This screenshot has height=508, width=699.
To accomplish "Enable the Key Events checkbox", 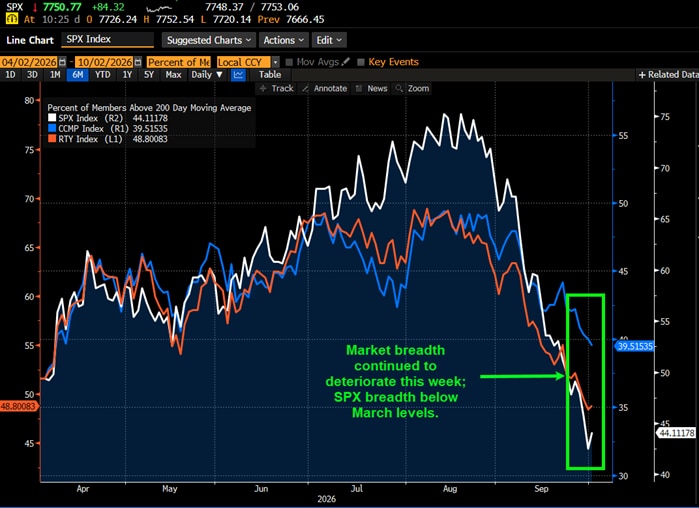I will coord(361,62).
